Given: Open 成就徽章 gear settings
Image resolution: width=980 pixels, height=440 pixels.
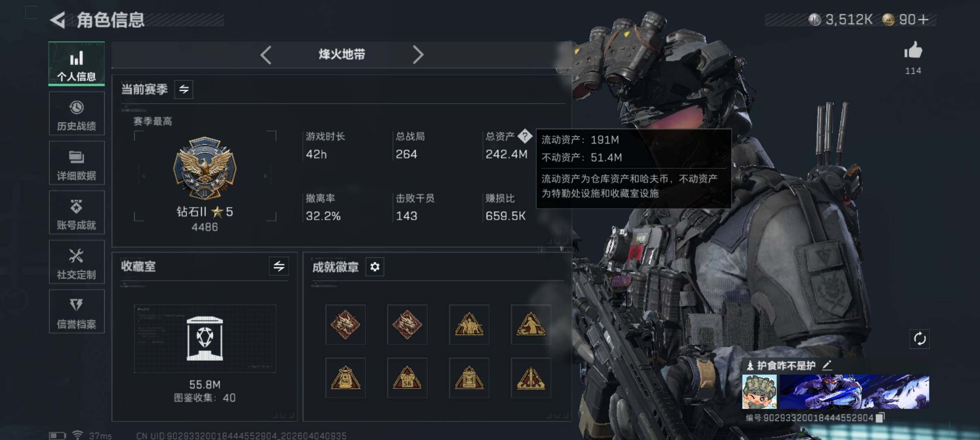Looking at the screenshot, I should [375, 267].
